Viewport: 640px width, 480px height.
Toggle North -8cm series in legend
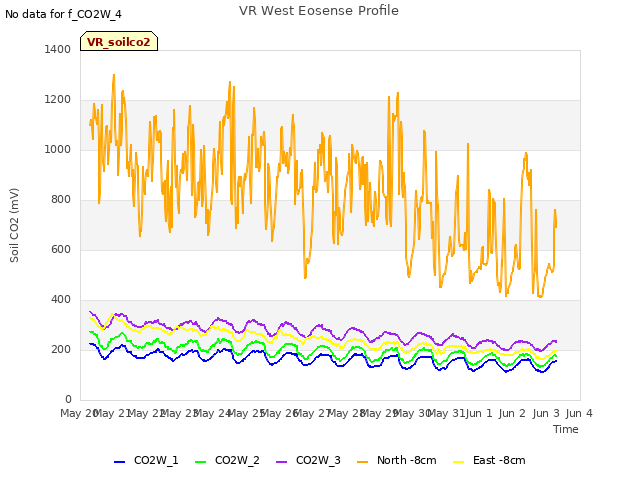point(397,460)
